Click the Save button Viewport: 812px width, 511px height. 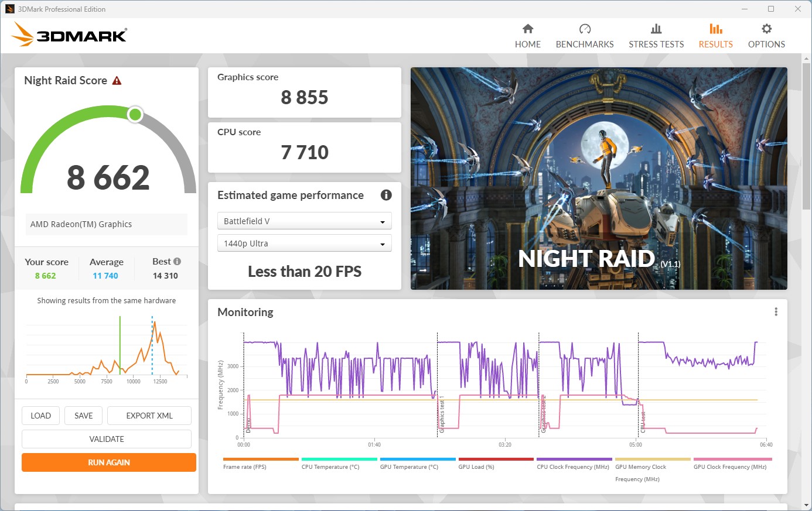click(83, 416)
